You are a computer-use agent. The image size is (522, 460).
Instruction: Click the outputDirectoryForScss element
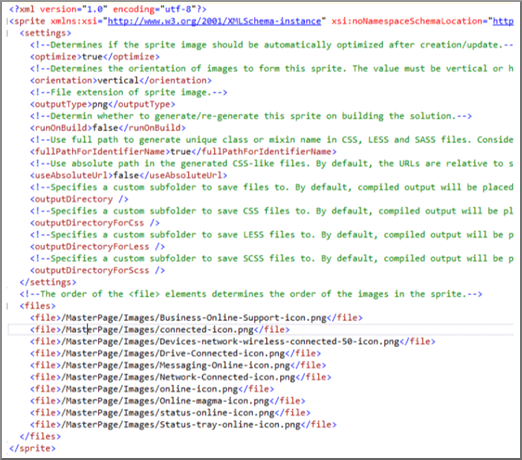coord(97,270)
